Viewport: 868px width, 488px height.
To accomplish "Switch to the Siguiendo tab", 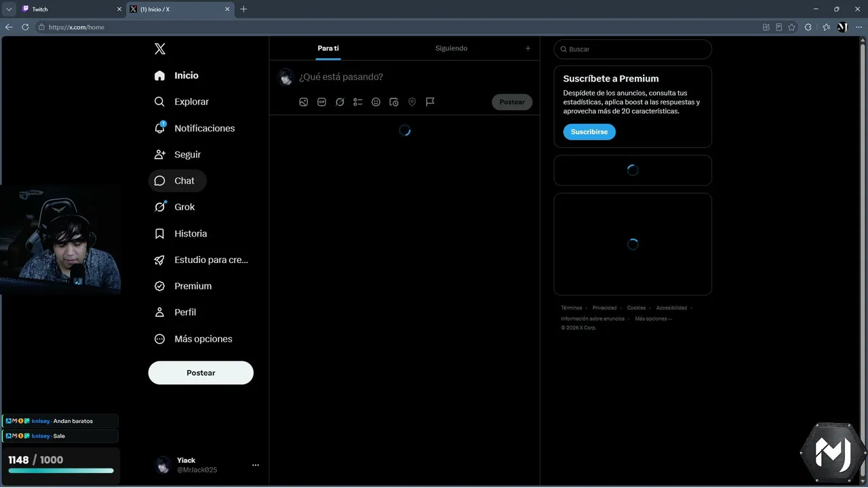I will click(451, 48).
